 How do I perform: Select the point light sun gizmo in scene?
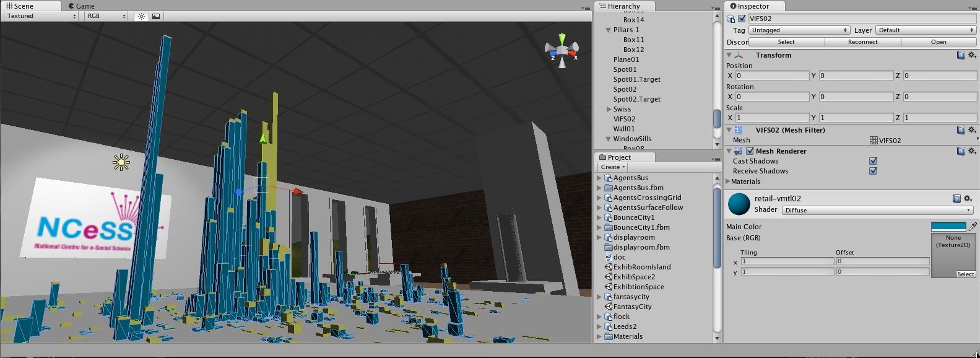[121, 163]
